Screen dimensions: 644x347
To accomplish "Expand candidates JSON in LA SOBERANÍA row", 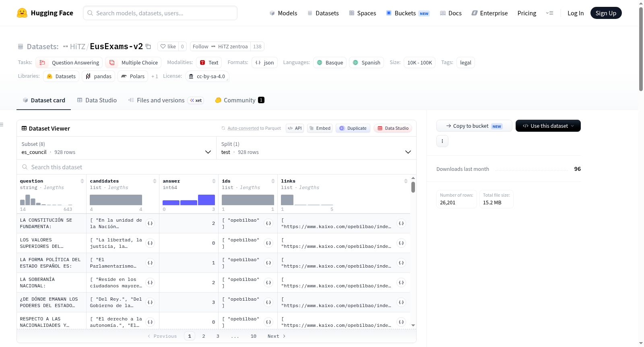I will [150, 283].
